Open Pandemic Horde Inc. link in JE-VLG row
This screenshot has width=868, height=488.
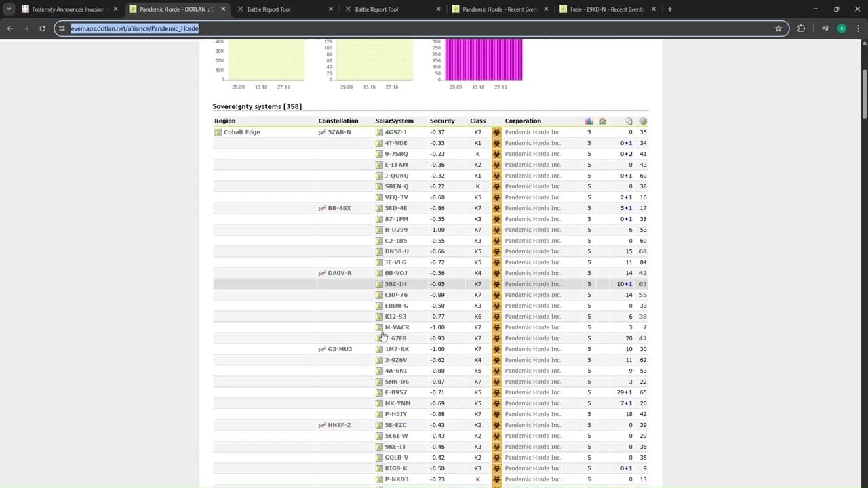pos(533,262)
